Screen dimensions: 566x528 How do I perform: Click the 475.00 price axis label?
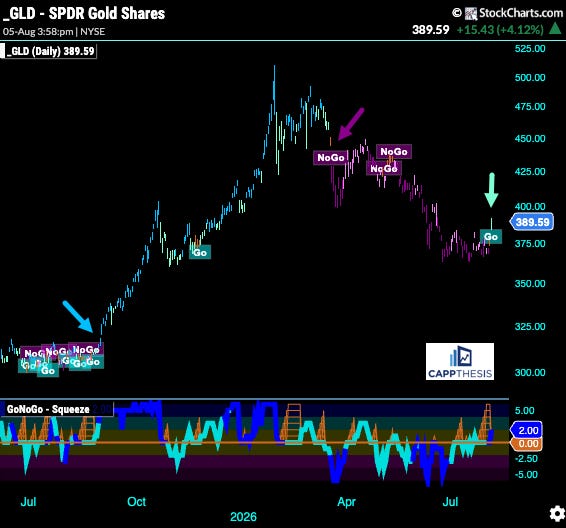tap(530, 106)
